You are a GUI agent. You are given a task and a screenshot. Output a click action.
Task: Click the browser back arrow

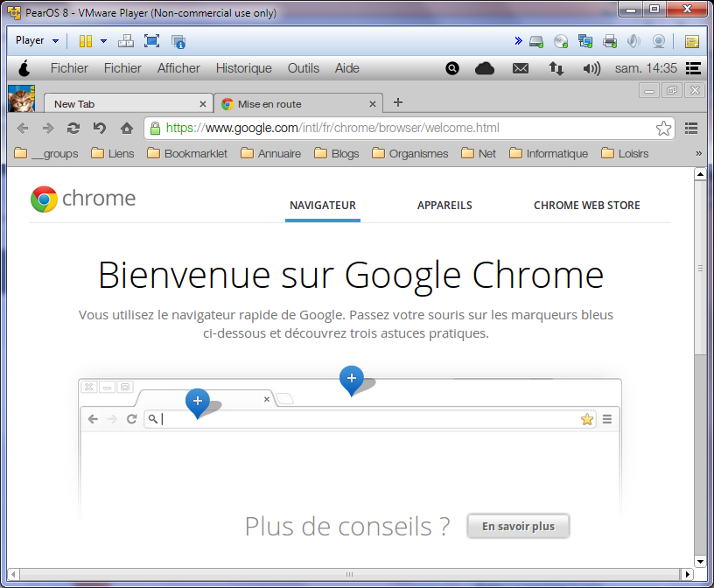click(23, 129)
